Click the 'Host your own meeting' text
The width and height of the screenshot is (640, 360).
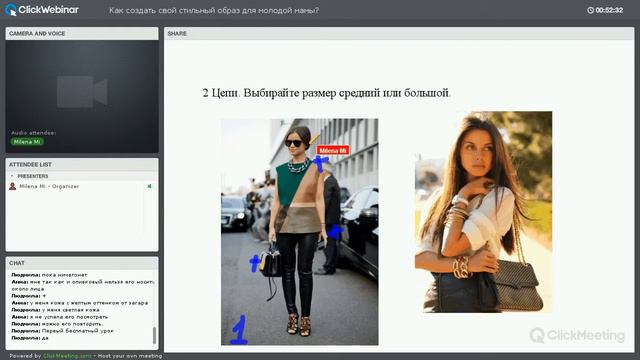130,356
